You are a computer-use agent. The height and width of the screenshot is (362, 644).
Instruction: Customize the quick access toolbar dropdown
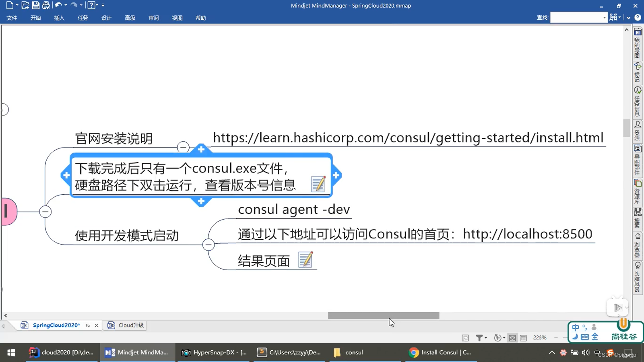coord(103,5)
